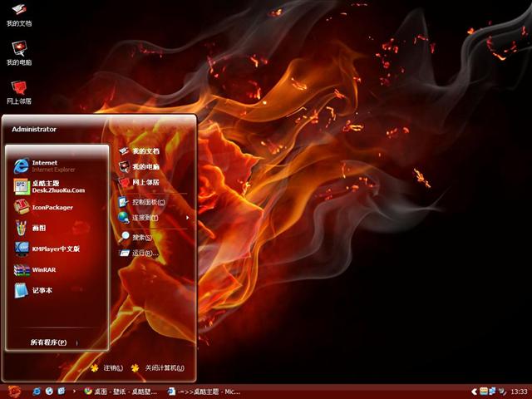Image resolution: width=532 pixels, height=399 pixels.
Task: Click the Start button on taskbar
Action: pyautogui.click(x=14, y=392)
